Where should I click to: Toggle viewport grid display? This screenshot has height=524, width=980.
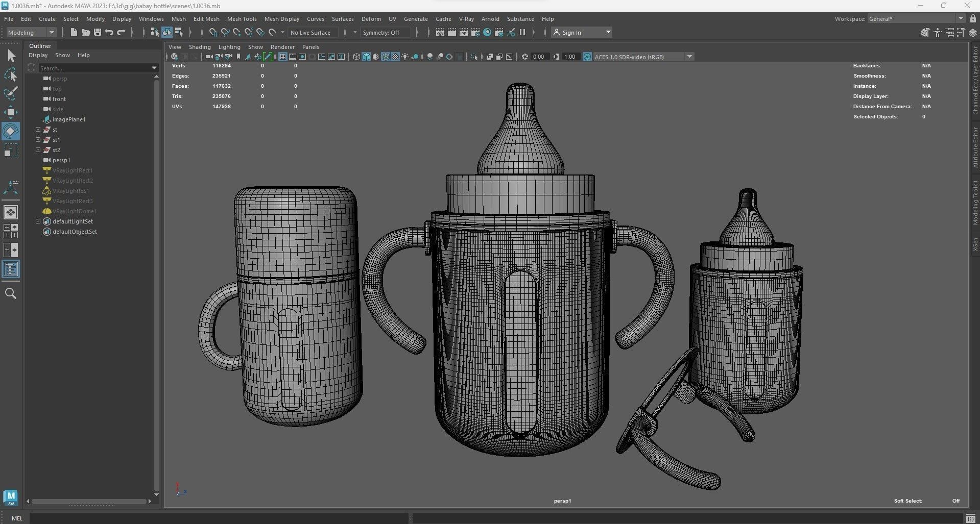click(282, 57)
